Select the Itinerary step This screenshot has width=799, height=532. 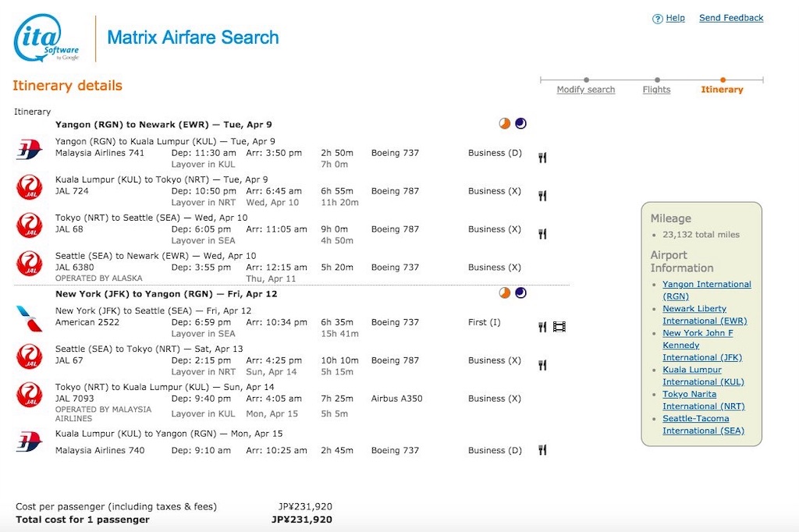click(722, 90)
